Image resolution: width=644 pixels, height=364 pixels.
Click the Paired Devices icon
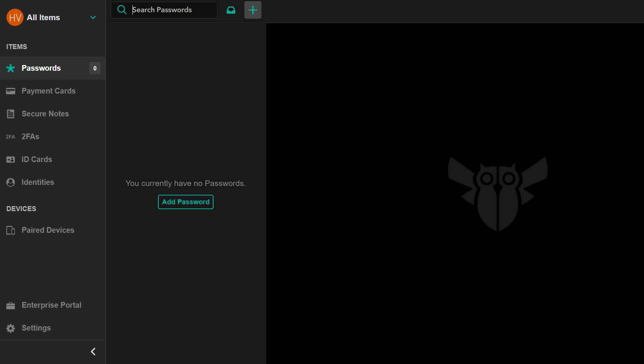click(x=11, y=230)
